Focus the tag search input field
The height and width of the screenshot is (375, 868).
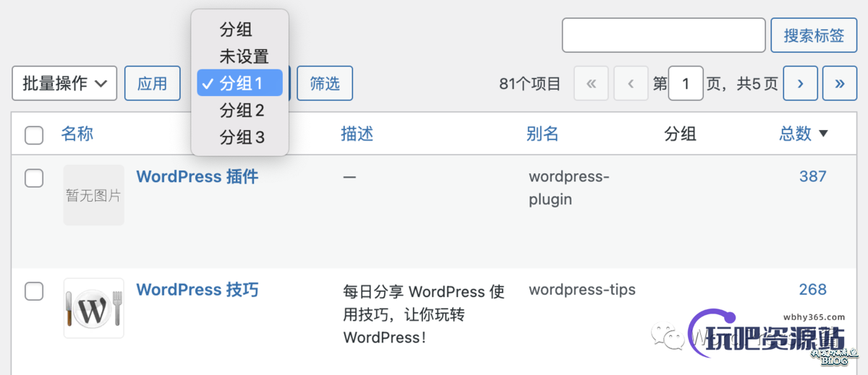click(x=663, y=35)
